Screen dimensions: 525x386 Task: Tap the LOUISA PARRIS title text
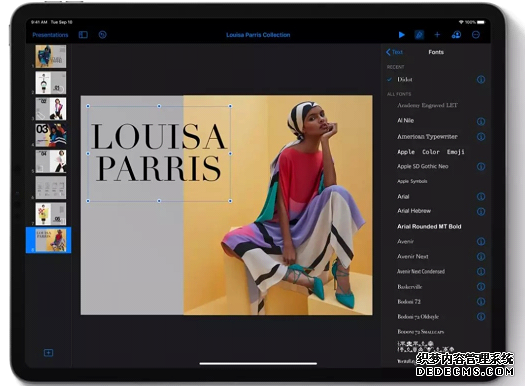coord(159,152)
